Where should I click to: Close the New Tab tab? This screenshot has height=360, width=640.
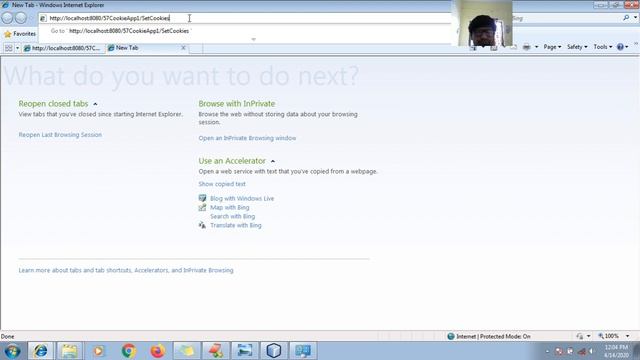pyautogui.click(x=183, y=48)
